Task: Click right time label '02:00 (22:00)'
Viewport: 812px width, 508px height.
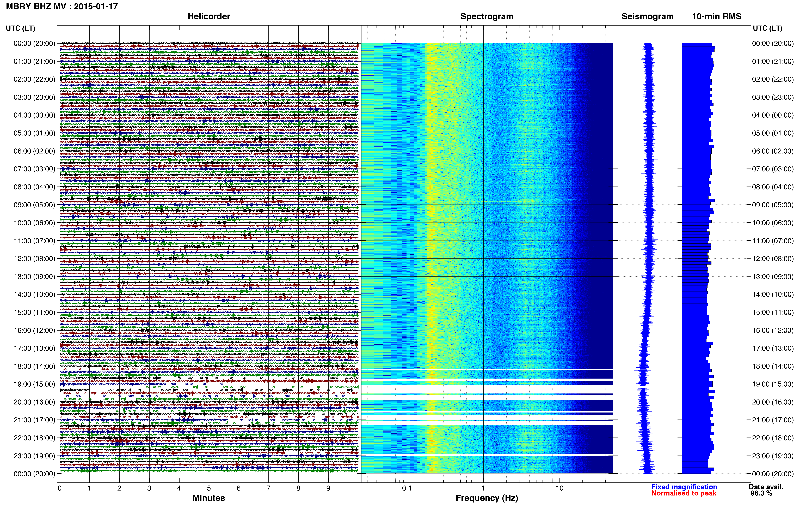Action: click(x=773, y=79)
